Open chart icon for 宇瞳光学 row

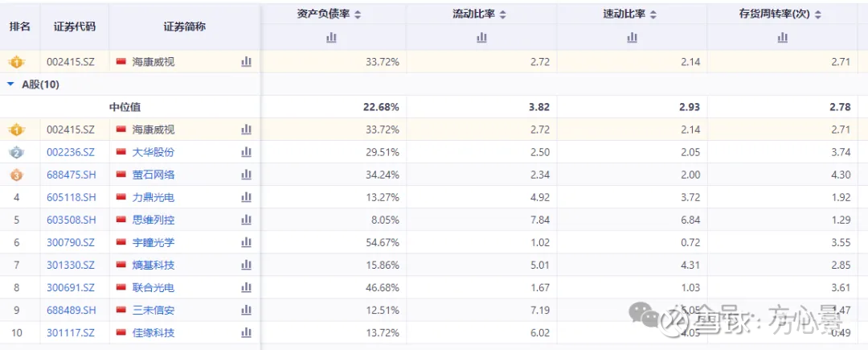(x=247, y=242)
